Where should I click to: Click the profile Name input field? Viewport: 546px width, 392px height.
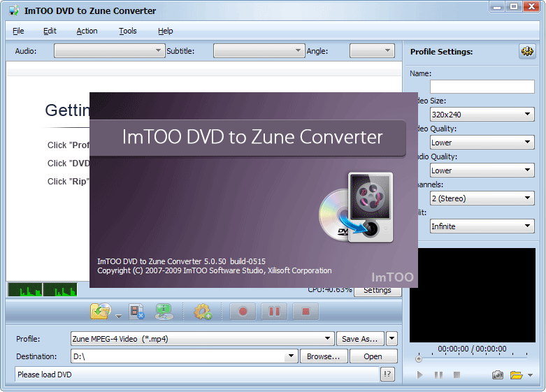click(x=482, y=87)
